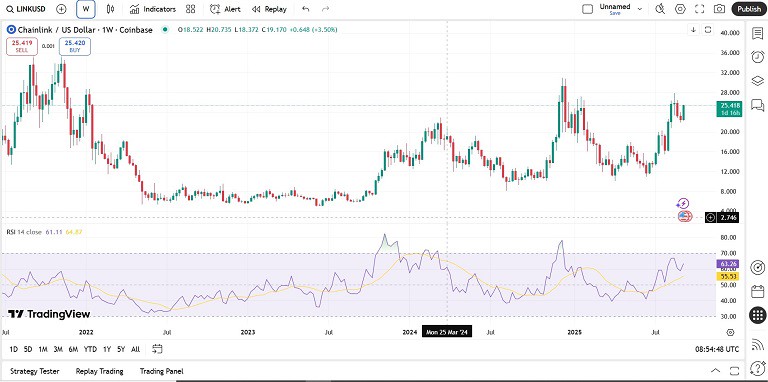
Task: Toggle the green market status dot
Action: point(165,30)
